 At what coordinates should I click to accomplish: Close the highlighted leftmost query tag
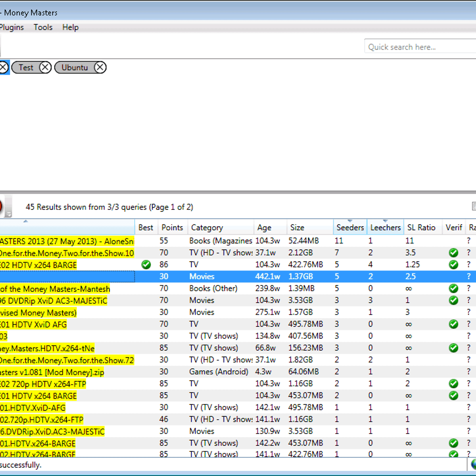pos(3,67)
